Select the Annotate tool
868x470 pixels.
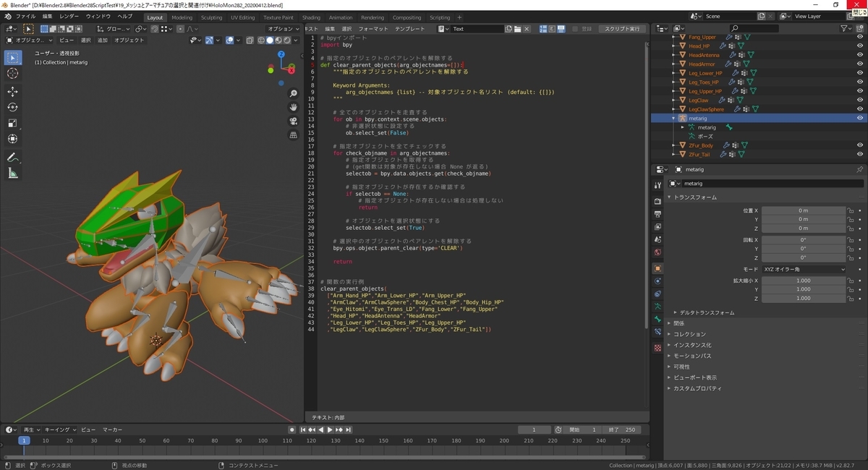pyautogui.click(x=12, y=157)
